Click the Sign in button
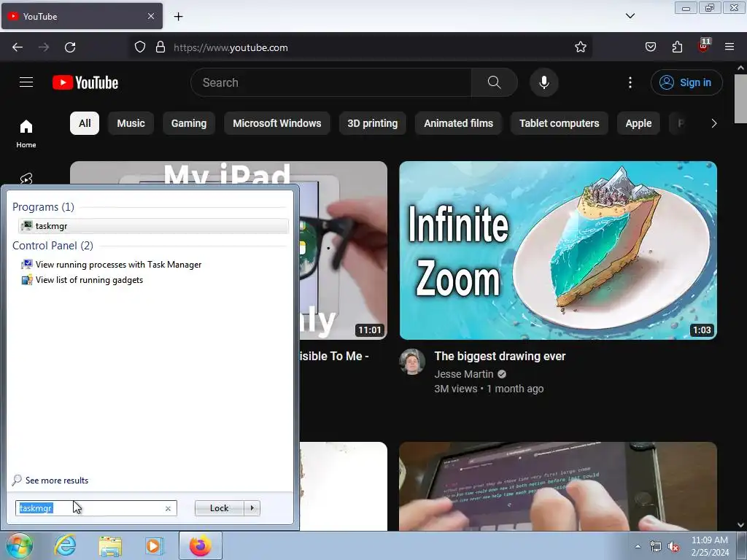 (686, 82)
